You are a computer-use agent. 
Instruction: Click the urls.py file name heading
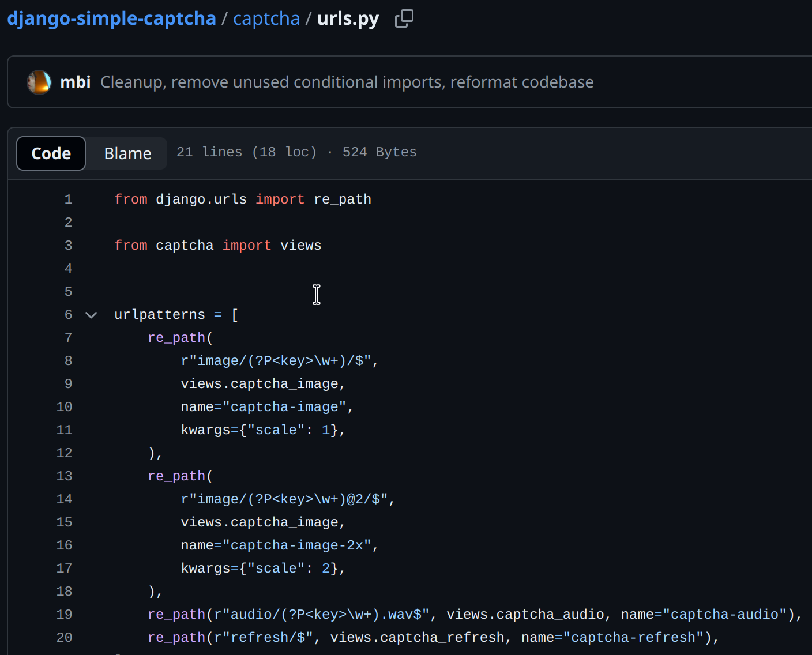pos(348,18)
